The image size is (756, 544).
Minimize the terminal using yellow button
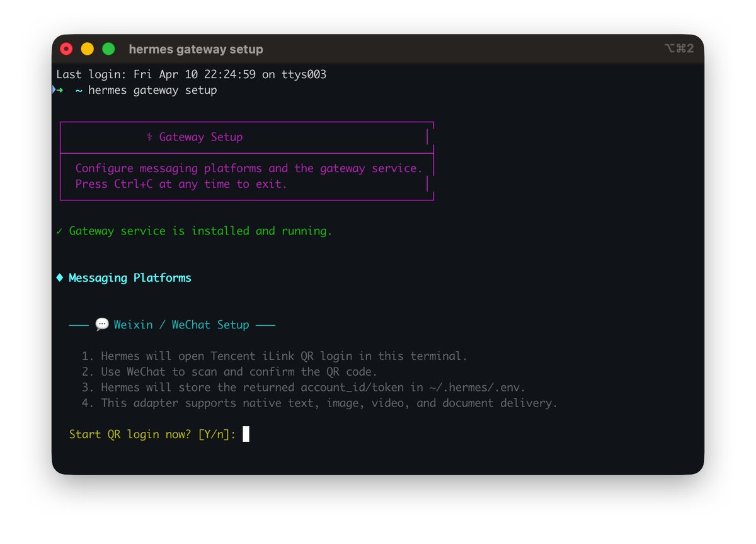point(88,49)
